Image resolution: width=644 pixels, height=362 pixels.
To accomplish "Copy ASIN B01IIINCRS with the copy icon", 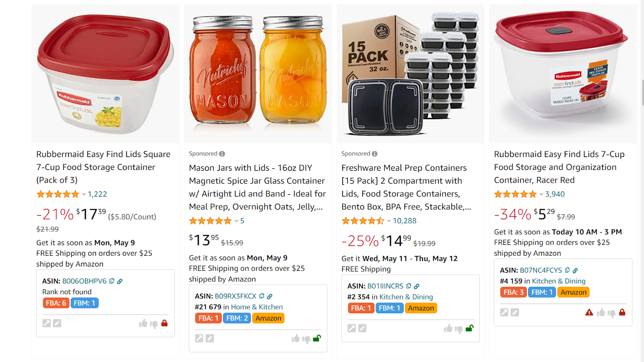I will pyautogui.click(x=409, y=286).
